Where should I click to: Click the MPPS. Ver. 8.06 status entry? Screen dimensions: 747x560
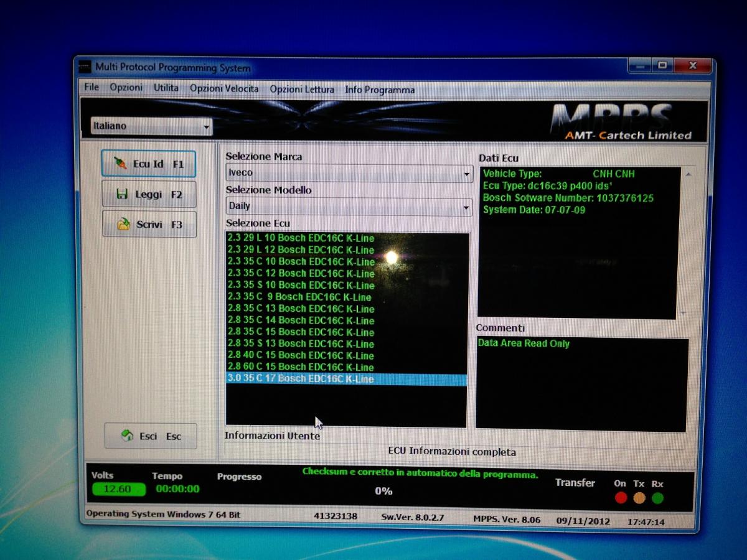pos(507,520)
